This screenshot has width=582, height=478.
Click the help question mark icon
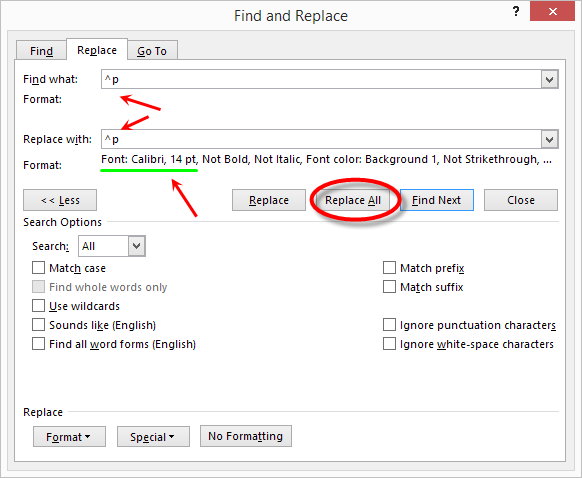(516, 12)
